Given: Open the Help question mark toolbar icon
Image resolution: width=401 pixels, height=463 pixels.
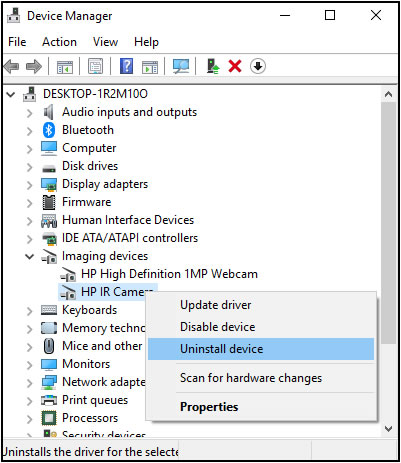Looking at the screenshot, I should coord(126,66).
